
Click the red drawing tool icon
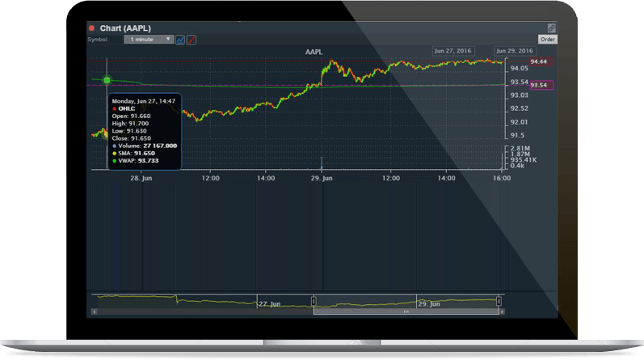192,39
